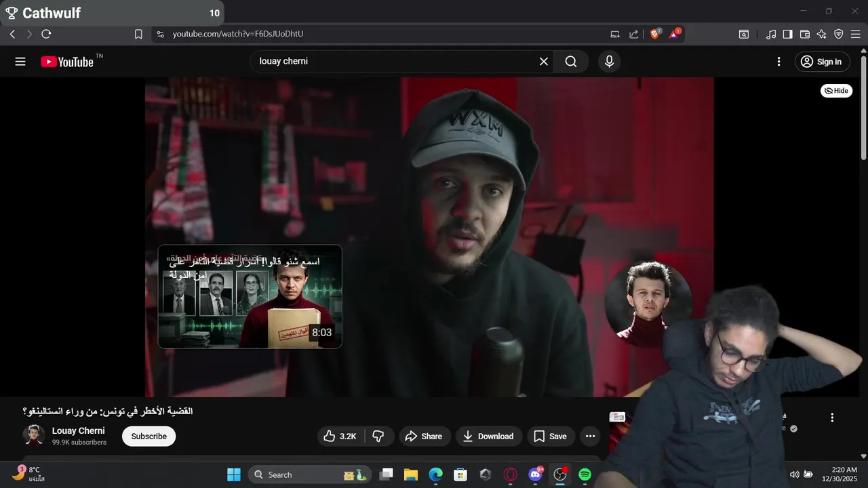Open YouTube settings three-dot menu
The height and width of the screenshot is (488, 868).
[x=778, y=62]
